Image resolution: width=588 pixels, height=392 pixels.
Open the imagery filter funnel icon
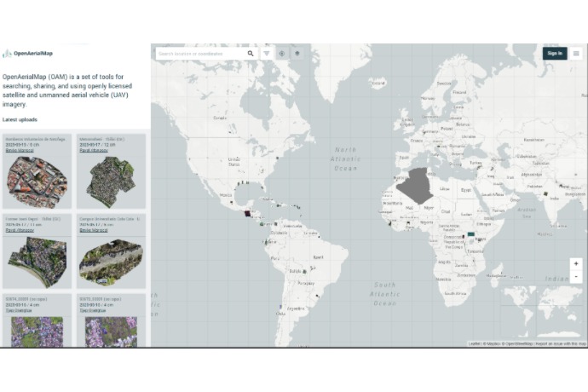267,54
